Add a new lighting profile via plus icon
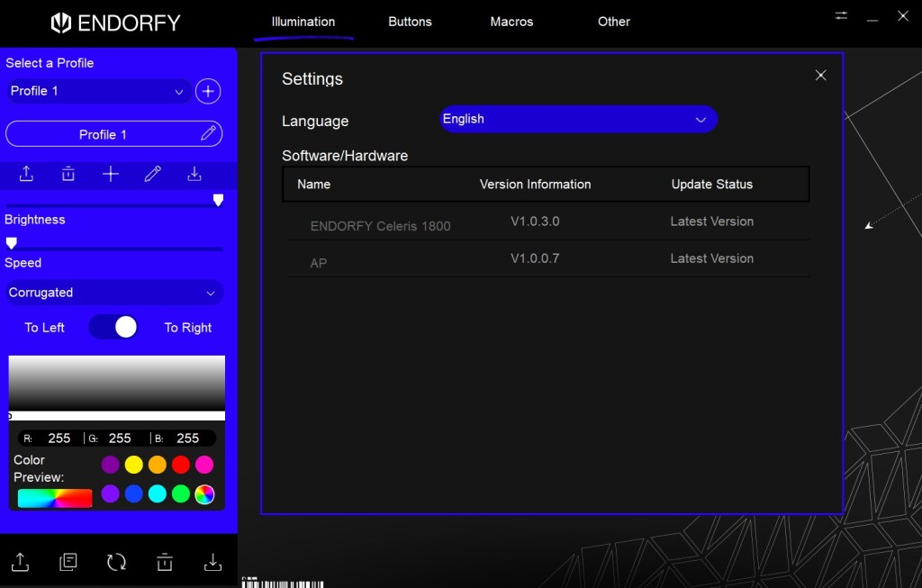Screen dimensions: 922x588 pyautogui.click(x=110, y=174)
